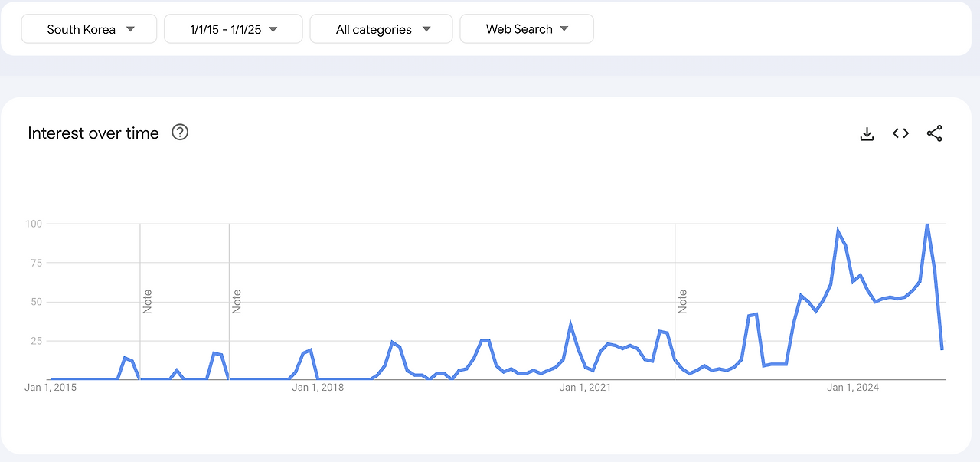Click the chart's highest peak at 100
Viewport: 980px width, 462px height.
click(927, 224)
